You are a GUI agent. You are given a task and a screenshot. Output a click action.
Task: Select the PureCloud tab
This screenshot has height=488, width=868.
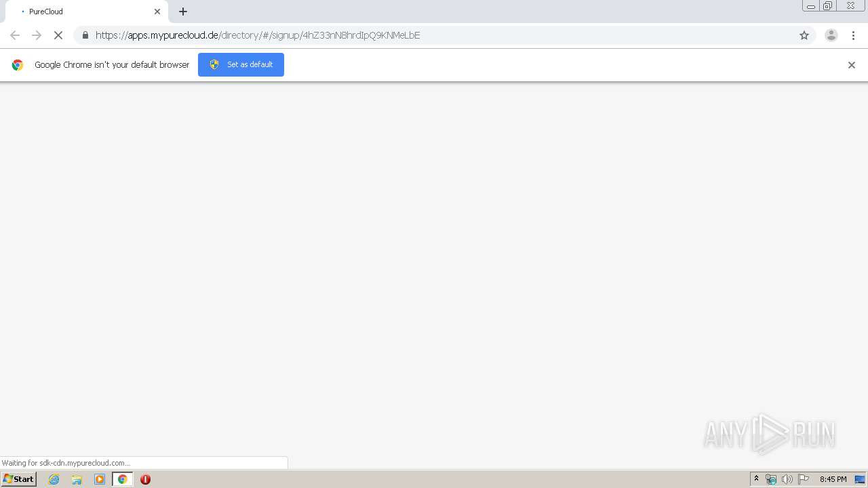(87, 12)
